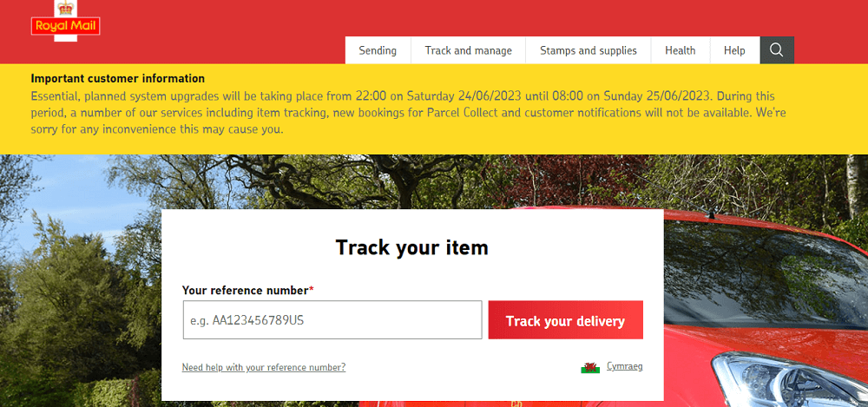
Task: Click the crown emblem above the logo
Action: (x=66, y=8)
